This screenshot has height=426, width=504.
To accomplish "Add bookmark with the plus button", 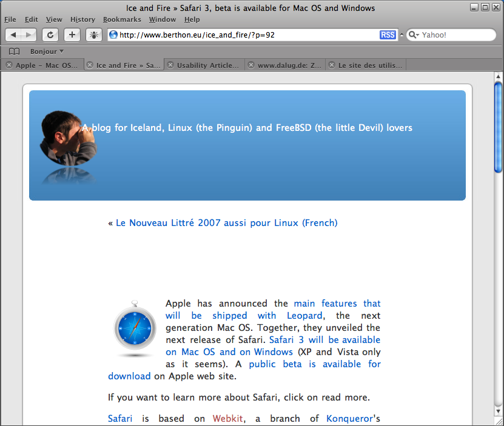I will pyautogui.click(x=72, y=35).
